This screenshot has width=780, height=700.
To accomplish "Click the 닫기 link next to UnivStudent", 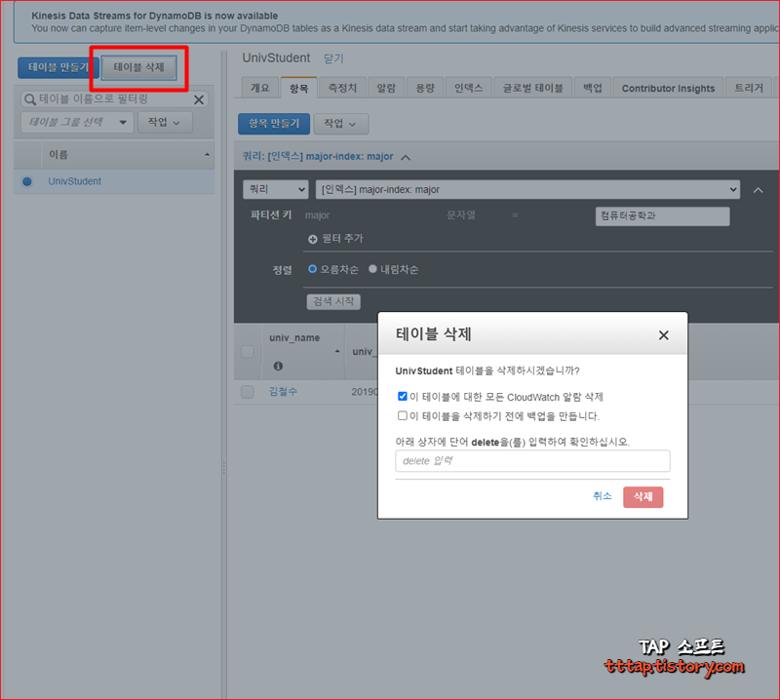I will (x=333, y=58).
